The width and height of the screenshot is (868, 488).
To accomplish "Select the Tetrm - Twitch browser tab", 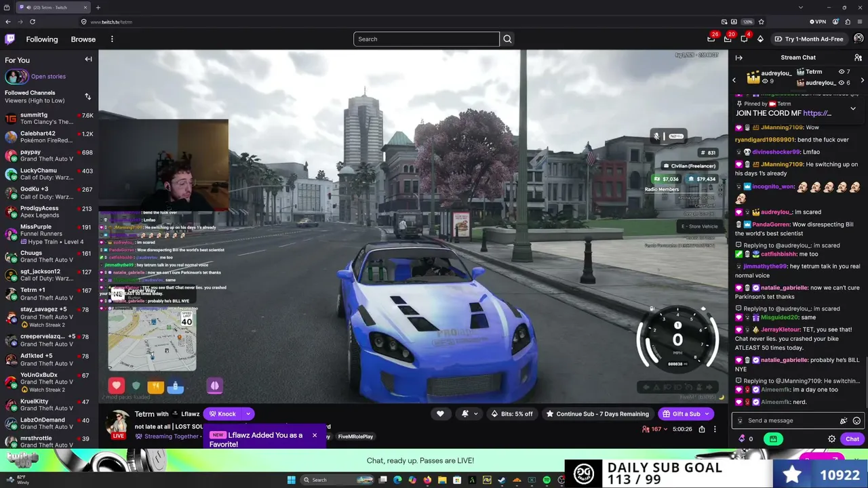I will point(53,7).
